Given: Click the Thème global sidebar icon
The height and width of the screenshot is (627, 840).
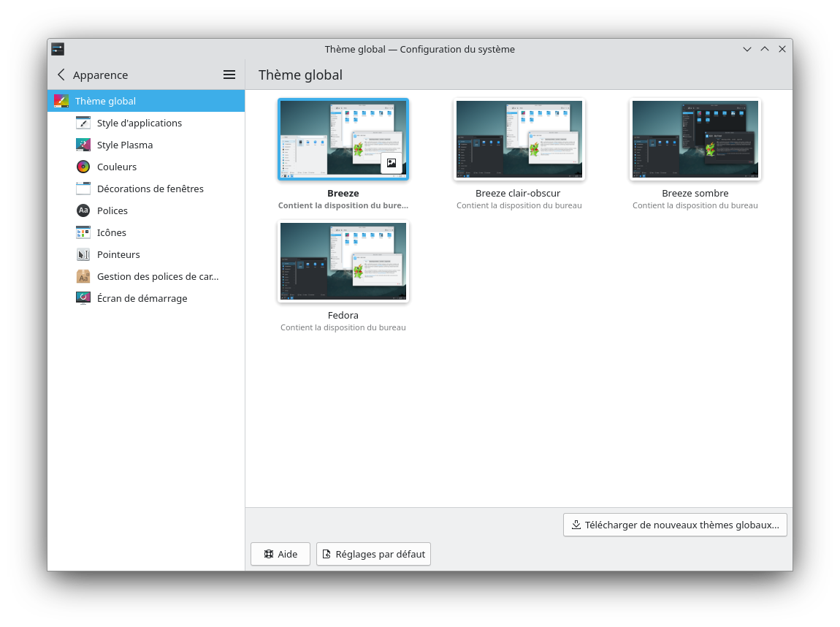Looking at the screenshot, I should (61, 101).
